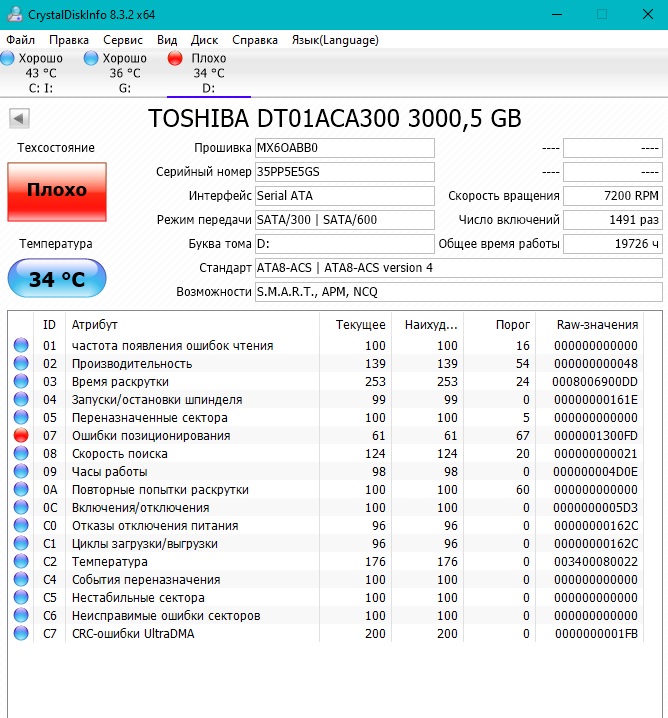Click the red status orb for disk D:

pyautogui.click(x=175, y=58)
